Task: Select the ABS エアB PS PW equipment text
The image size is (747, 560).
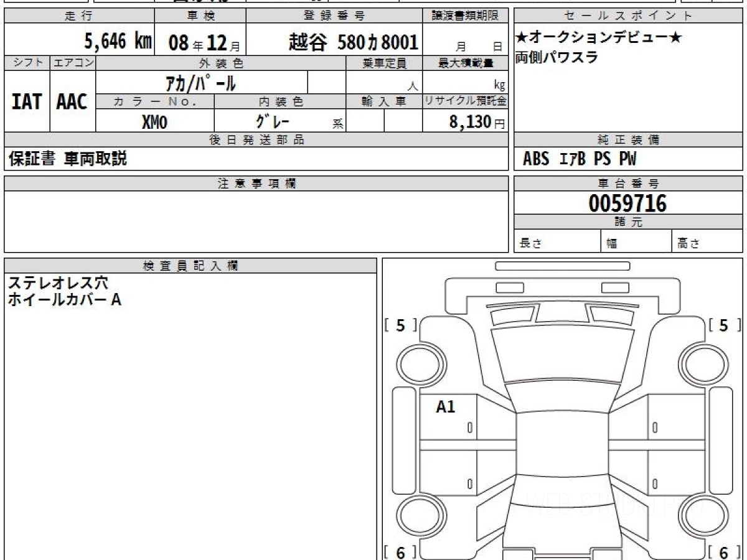Action: pos(580,159)
